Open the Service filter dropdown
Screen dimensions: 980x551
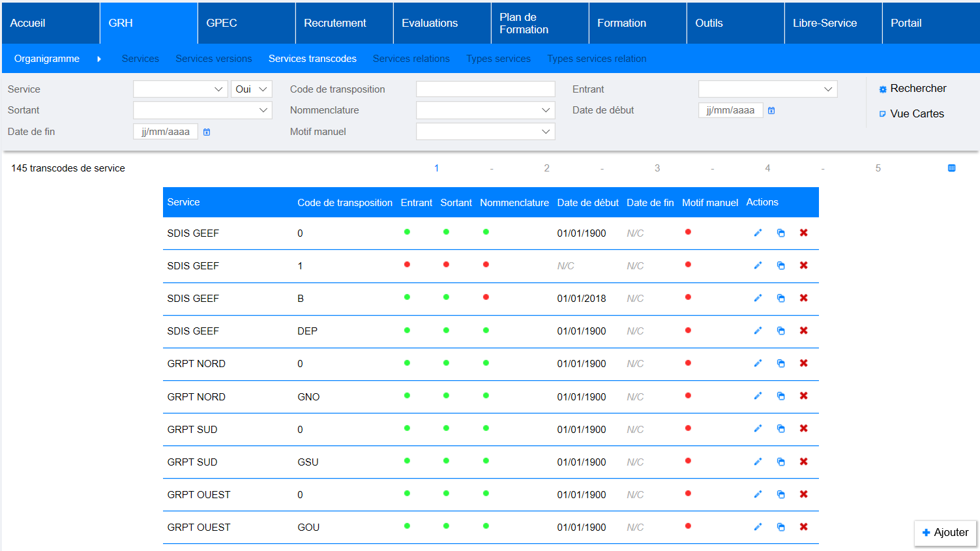pos(180,89)
